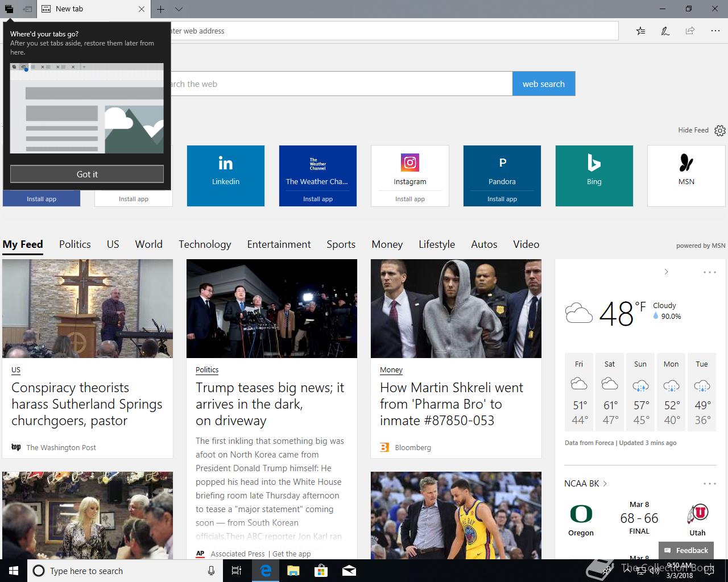Open the church conspiracy story photo

[x=88, y=309]
